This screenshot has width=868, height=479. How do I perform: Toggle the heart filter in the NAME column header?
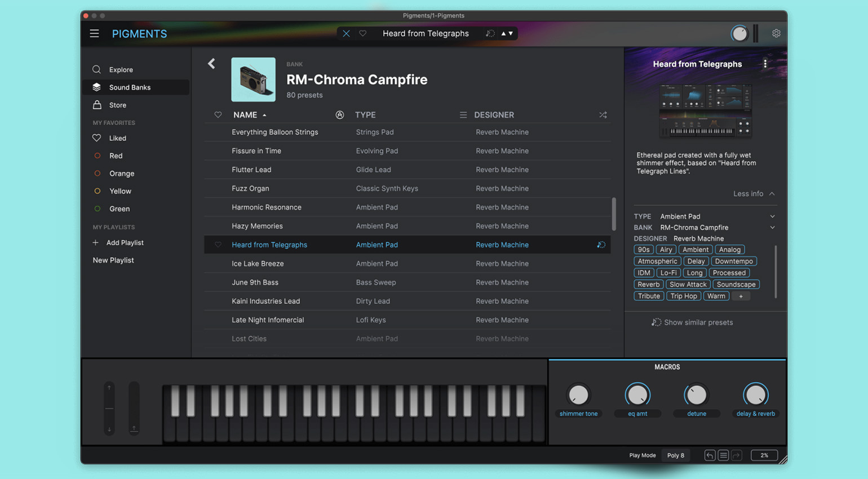pos(218,115)
